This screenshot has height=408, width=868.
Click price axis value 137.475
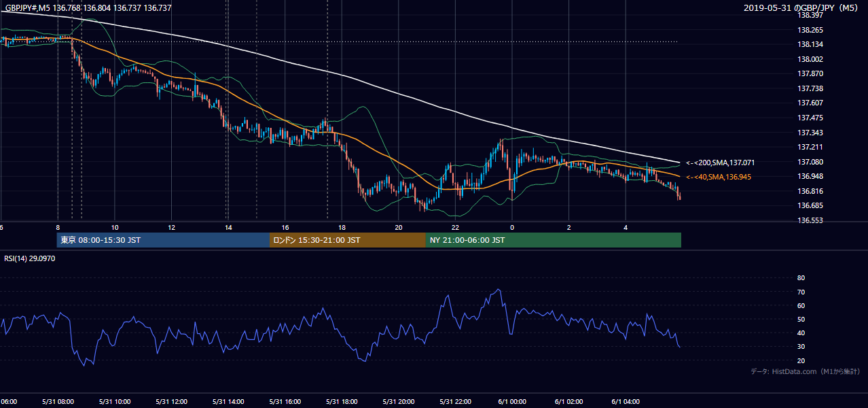(810, 118)
